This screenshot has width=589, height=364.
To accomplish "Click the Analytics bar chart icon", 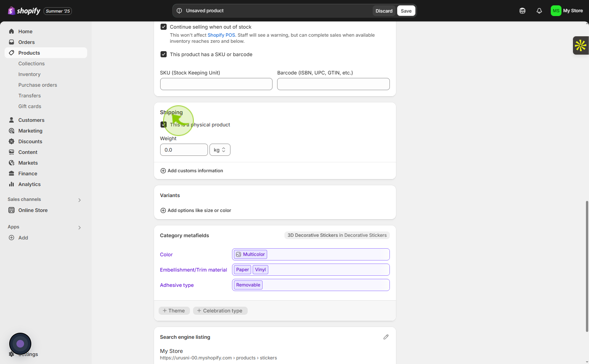I will click(x=11, y=184).
